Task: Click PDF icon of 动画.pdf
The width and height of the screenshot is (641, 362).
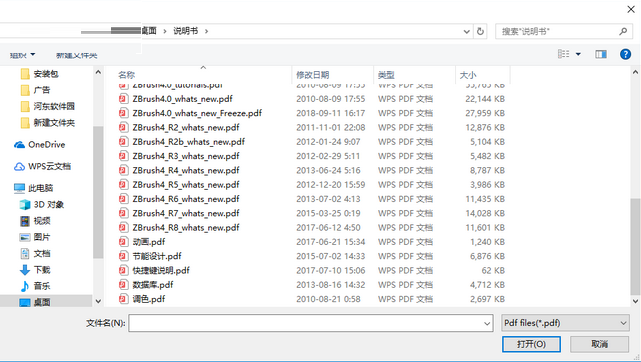Action: [123, 241]
